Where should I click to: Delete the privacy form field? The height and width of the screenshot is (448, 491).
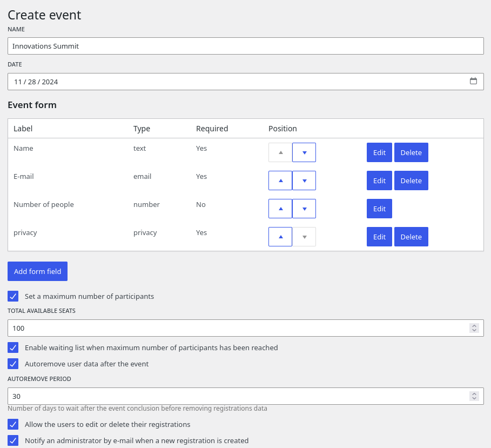tap(411, 237)
